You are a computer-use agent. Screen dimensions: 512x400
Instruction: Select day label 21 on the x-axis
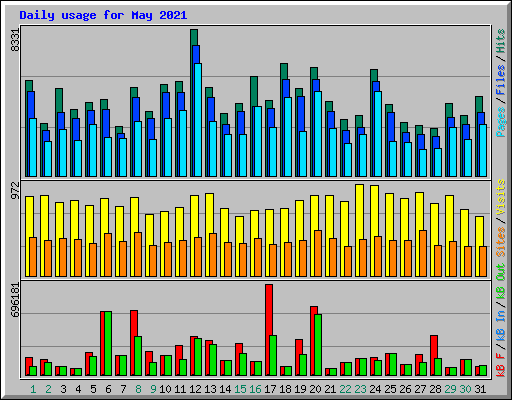pyautogui.click(x=330, y=389)
